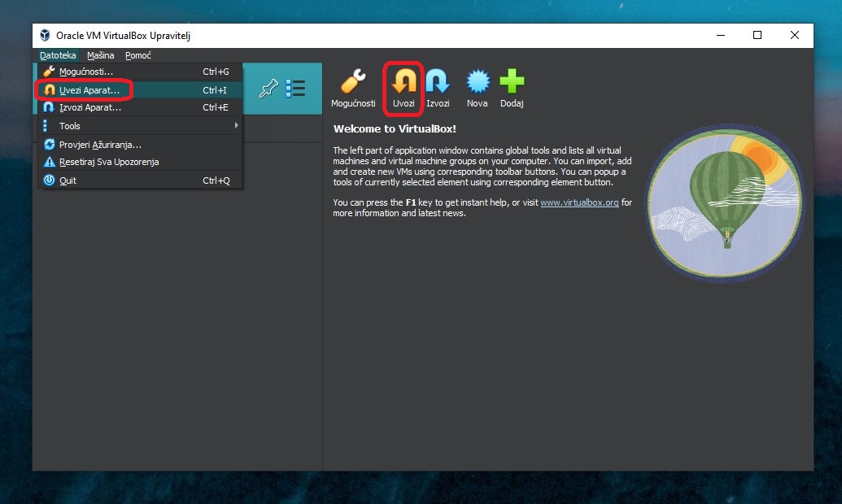This screenshot has height=504, width=842.
Task: Open the Pomoć menu
Action: 138,55
